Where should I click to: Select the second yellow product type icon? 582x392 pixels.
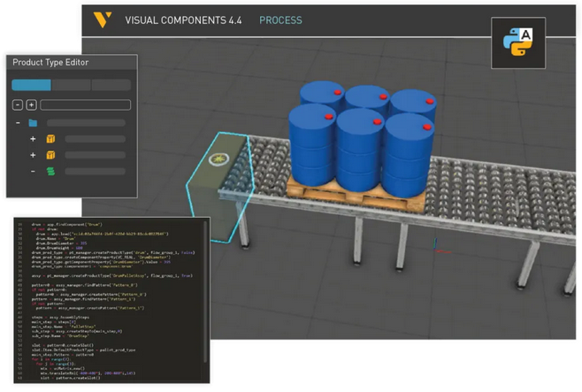[50, 155]
